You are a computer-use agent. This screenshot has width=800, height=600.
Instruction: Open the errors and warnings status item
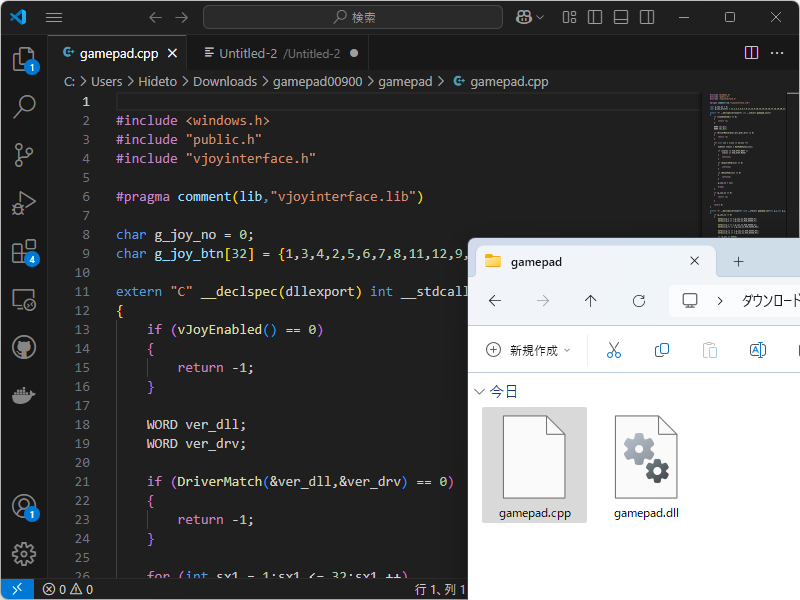pos(68,589)
